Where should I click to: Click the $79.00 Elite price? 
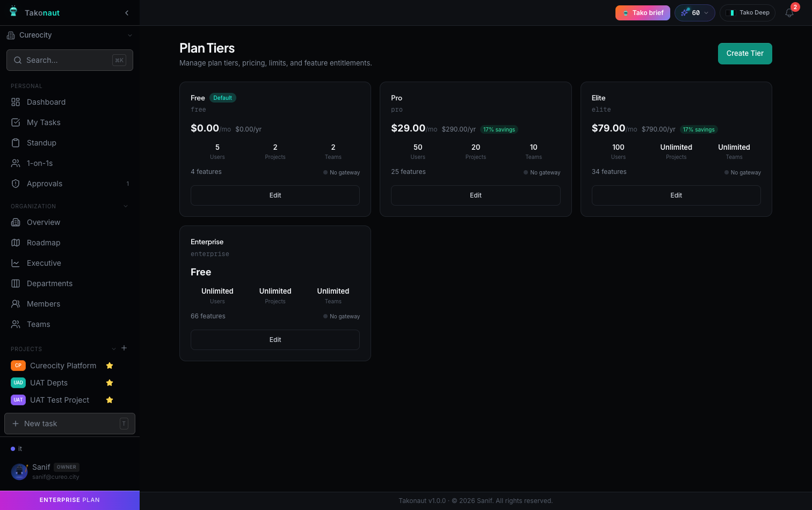(x=608, y=128)
